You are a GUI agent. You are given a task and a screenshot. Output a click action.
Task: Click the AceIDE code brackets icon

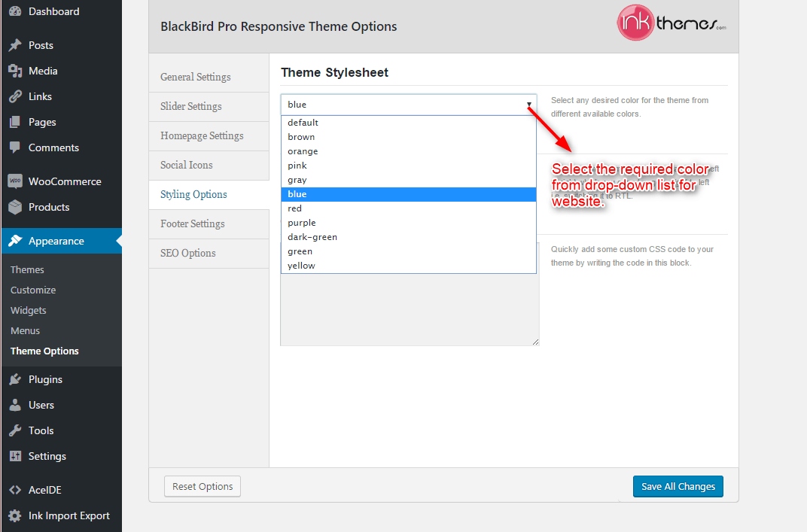click(x=15, y=490)
